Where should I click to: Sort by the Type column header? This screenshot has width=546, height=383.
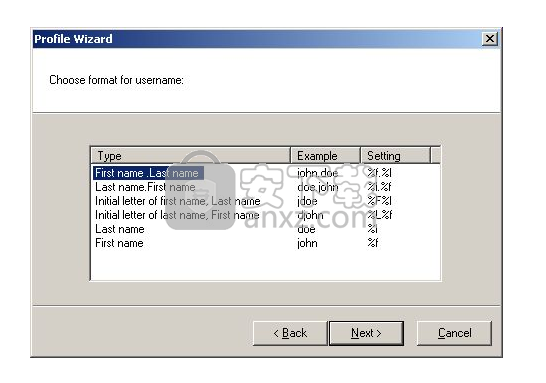191,156
